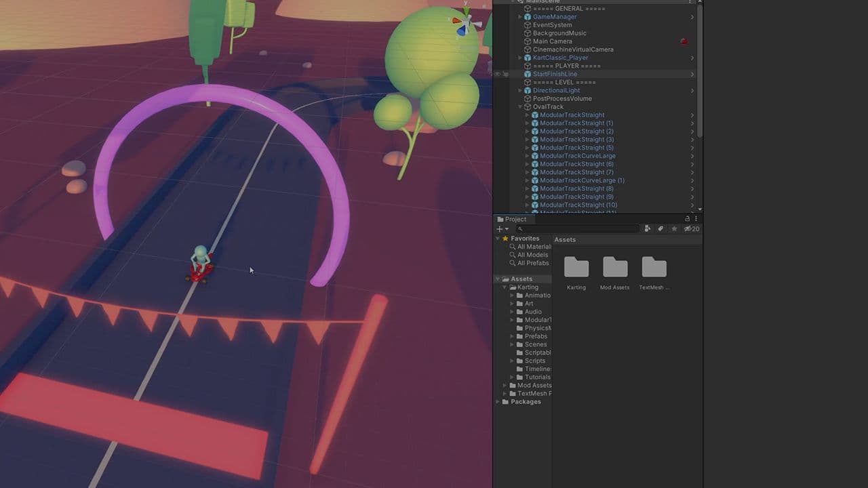Viewport: 868px width, 488px height.
Task: Collapse the OvalTrack hierarchy group
Action: (520, 107)
